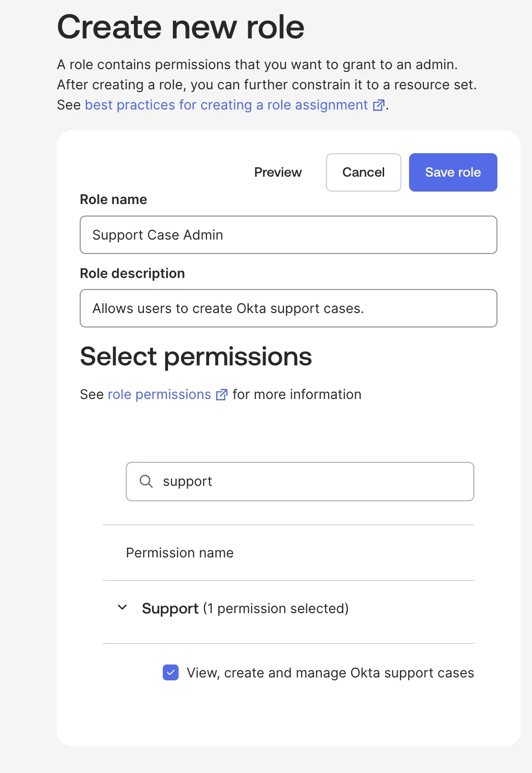Cancel the role creation
Viewport: 532px width, 773px height.
point(363,172)
